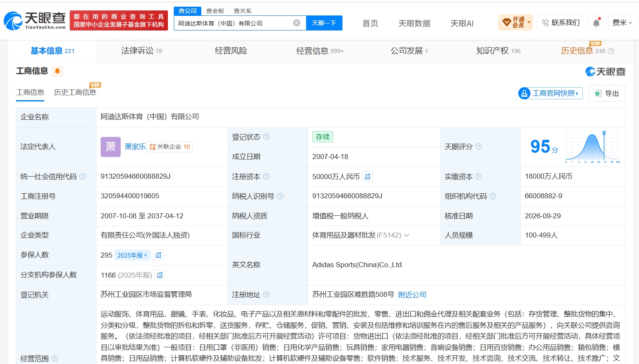View chart icon beside 参保人数 2025年报

(158, 255)
